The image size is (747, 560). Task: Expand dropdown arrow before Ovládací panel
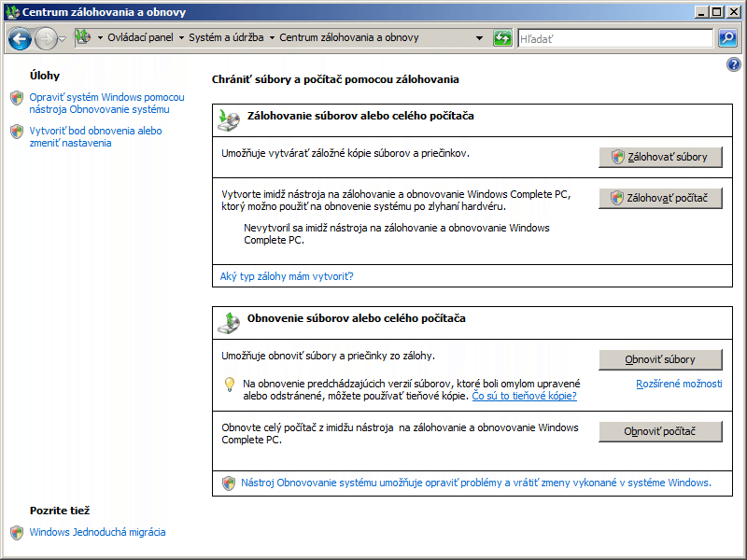click(x=100, y=37)
